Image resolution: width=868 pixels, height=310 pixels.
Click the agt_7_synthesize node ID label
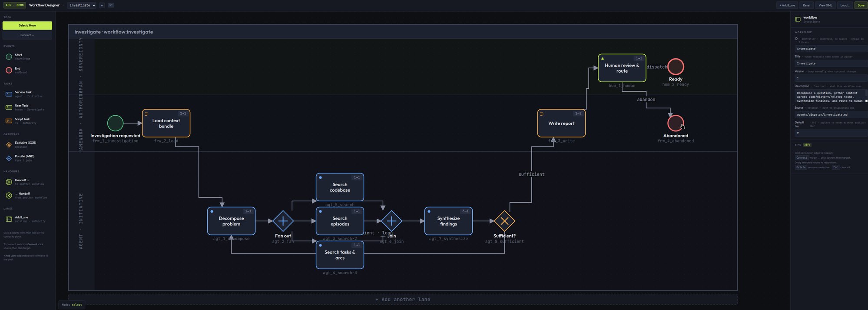coord(448,239)
